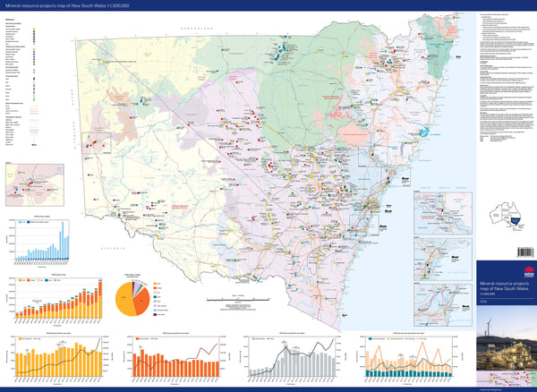Click the header title 'Mineral resource projects map of New South Wales'
537x392 pixels.
pos(67,6)
